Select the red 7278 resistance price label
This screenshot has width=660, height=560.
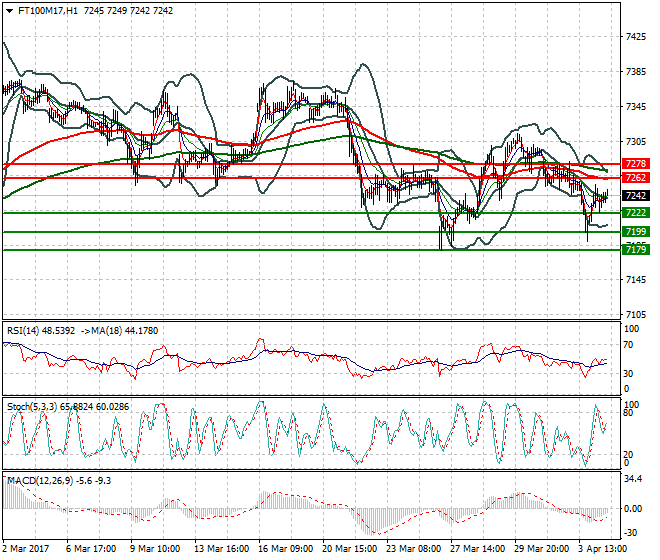pos(636,164)
